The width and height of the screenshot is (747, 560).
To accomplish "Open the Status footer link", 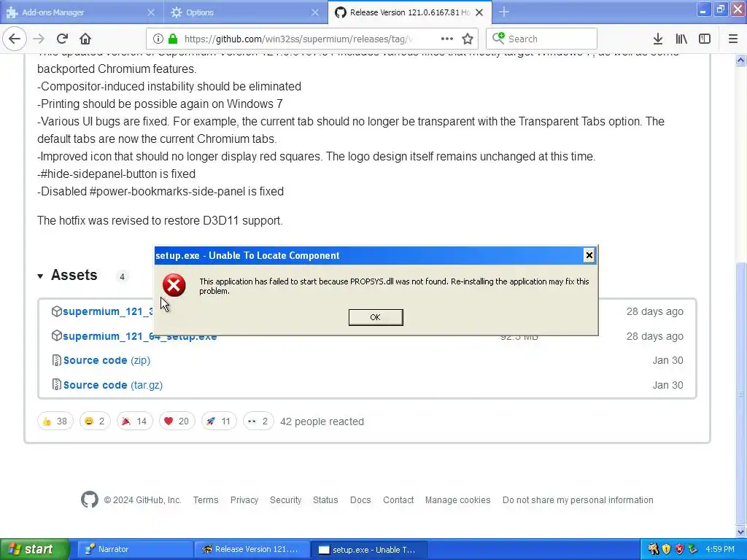I will 325,500.
